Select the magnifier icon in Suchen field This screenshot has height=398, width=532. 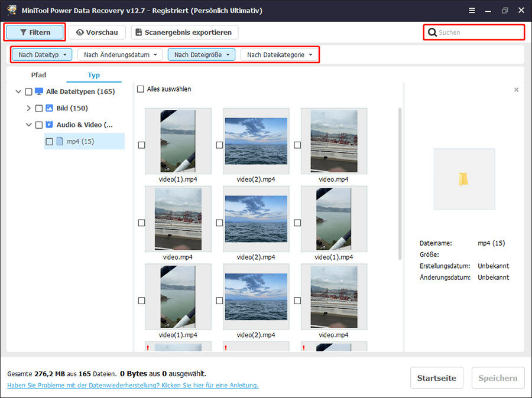[x=432, y=32]
